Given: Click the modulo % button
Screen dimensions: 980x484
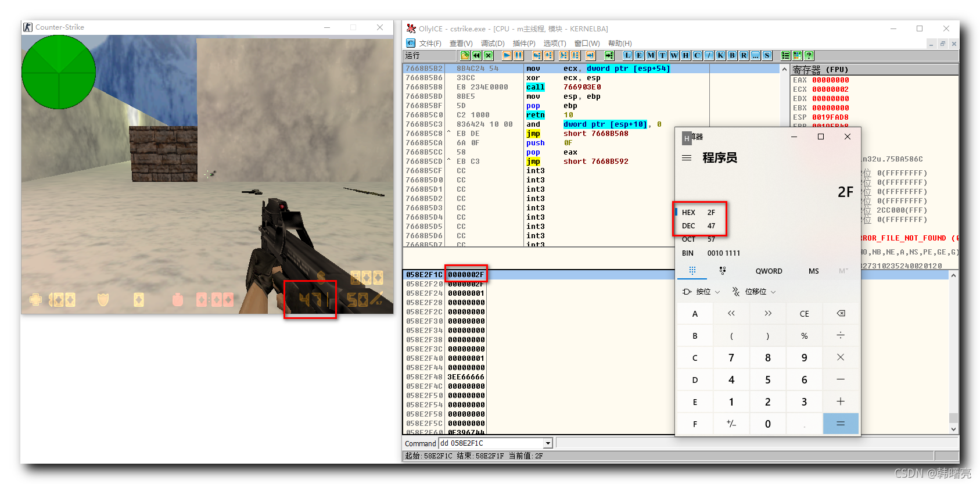Looking at the screenshot, I should click(804, 336).
